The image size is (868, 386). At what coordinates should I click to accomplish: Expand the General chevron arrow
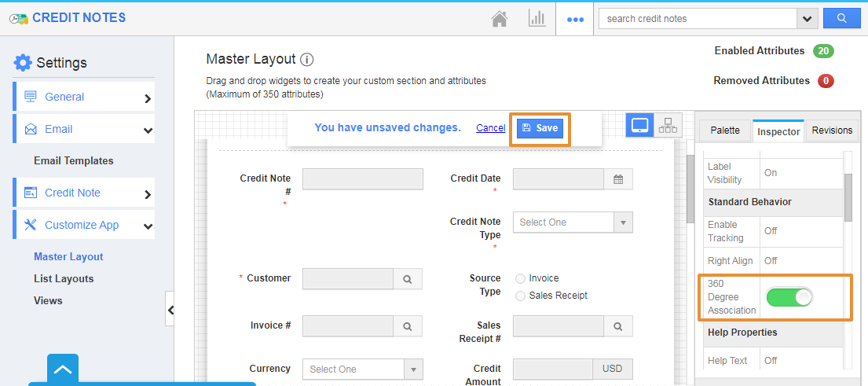(x=147, y=98)
